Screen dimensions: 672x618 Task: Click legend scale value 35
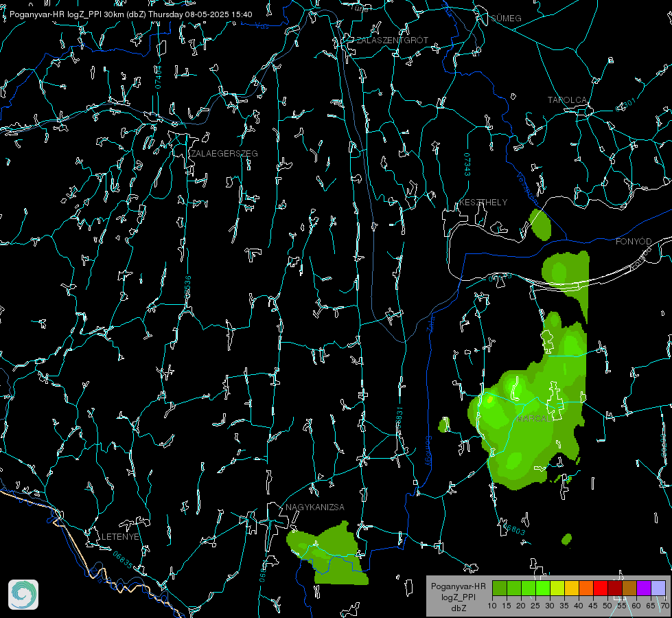coord(564,606)
